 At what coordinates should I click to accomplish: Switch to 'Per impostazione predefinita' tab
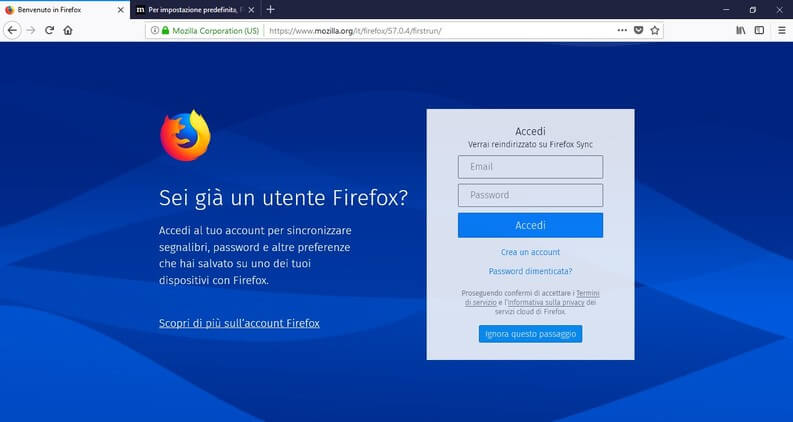[196, 10]
